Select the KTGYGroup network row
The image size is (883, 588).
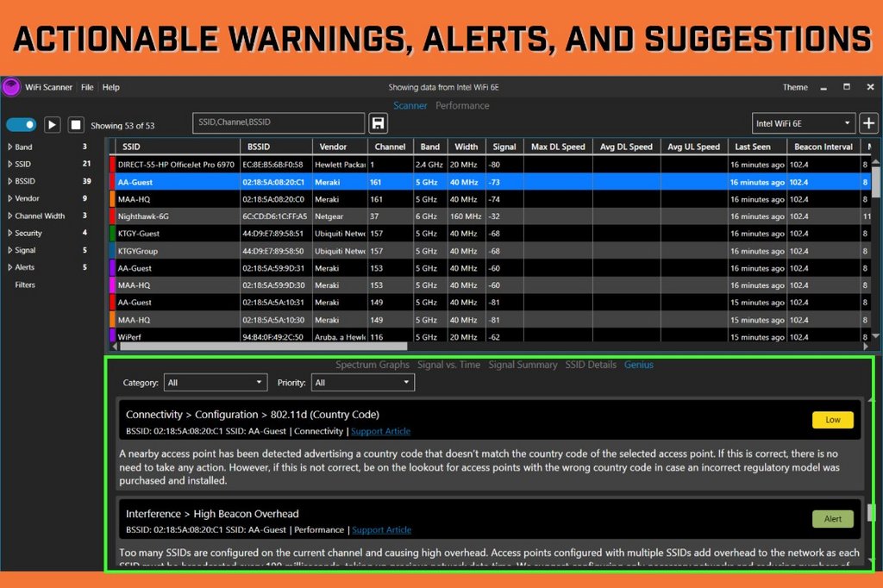(x=490, y=251)
